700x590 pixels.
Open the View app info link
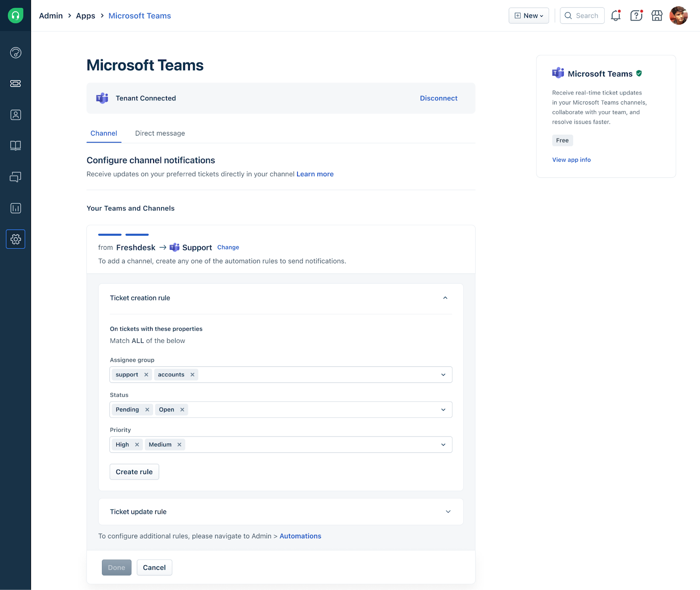(x=571, y=160)
